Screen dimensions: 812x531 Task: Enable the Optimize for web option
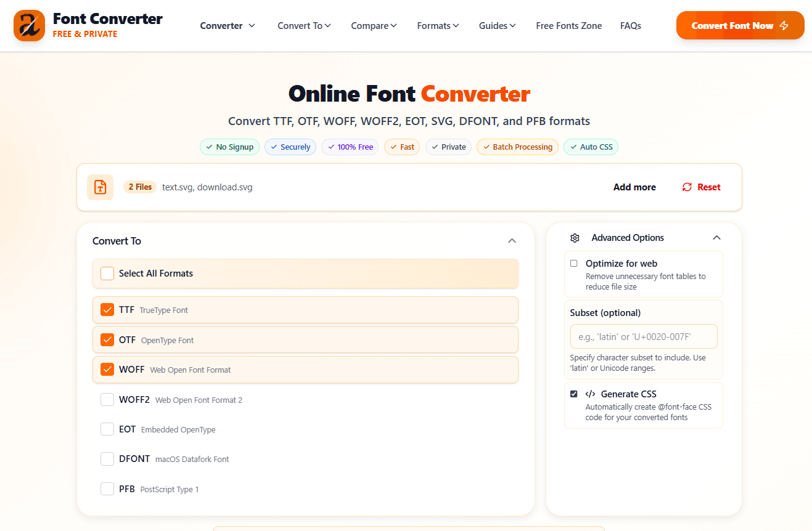[573, 262]
